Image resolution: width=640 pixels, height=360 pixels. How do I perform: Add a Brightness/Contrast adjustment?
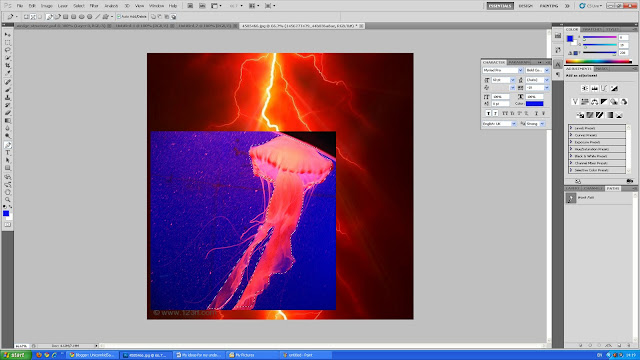tap(585, 88)
